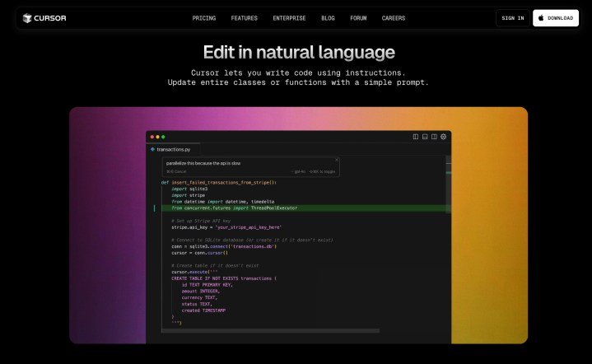The width and height of the screenshot is (592, 364).
Task: Click the Cursor cube logo icon
Action: coord(27,18)
